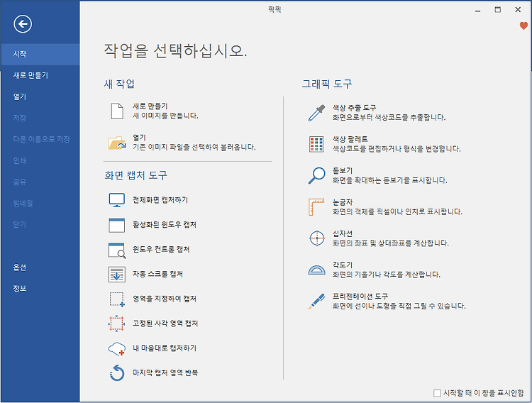
Task: Click the presentation pen icon
Action: [x=316, y=301]
